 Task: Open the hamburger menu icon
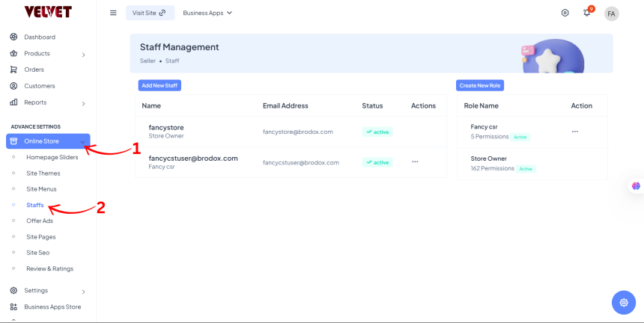(113, 13)
